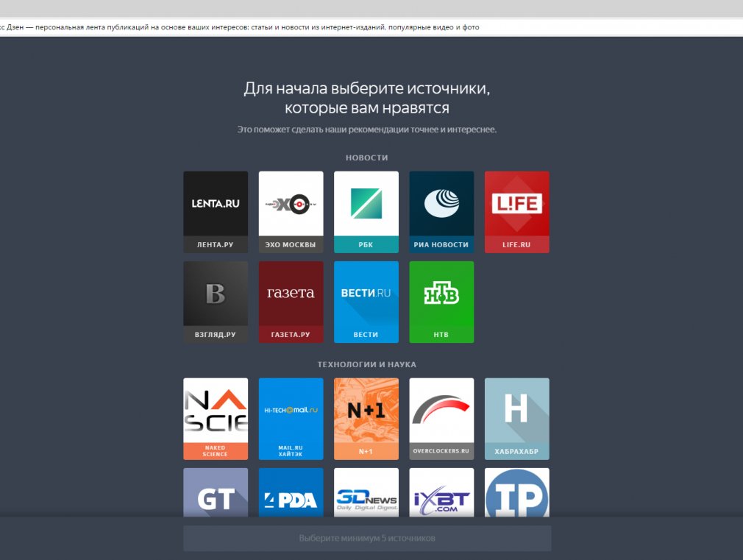Image resolution: width=743 pixels, height=560 pixels.
Task: Choose the Эхо Москвы source tile
Action: coord(291,212)
